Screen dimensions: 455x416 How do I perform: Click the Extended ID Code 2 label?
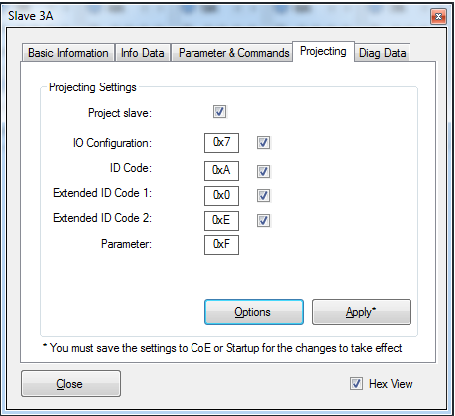tap(102, 218)
